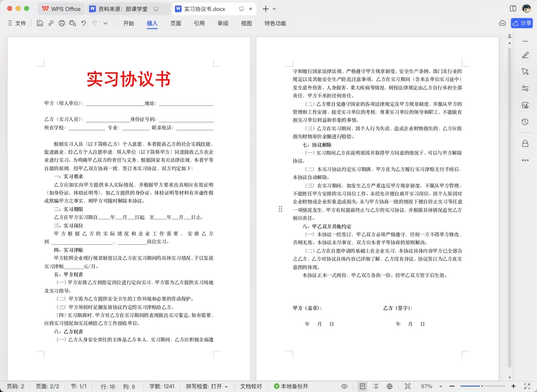Viewport: 537px width, 392px height.
Task: Open the 拼写检查 dropdown in status bar
Action: (x=206, y=386)
